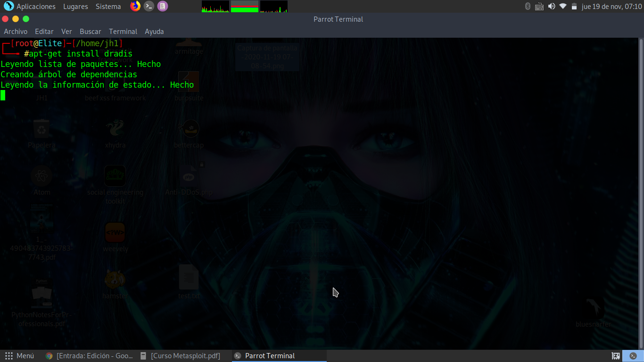
Task: Open the Buscar menu
Action: (91, 32)
